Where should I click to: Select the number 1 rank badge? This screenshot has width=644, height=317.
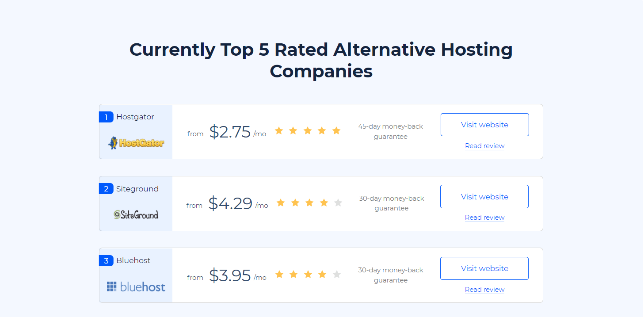106,117
